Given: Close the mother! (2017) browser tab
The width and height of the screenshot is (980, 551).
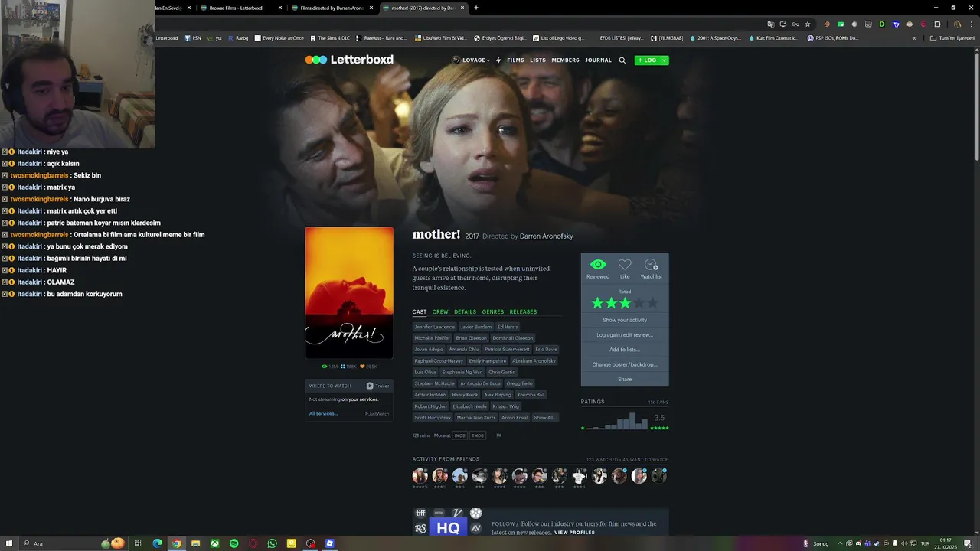Looking at the screenshot, I should [x=462, y=8].
